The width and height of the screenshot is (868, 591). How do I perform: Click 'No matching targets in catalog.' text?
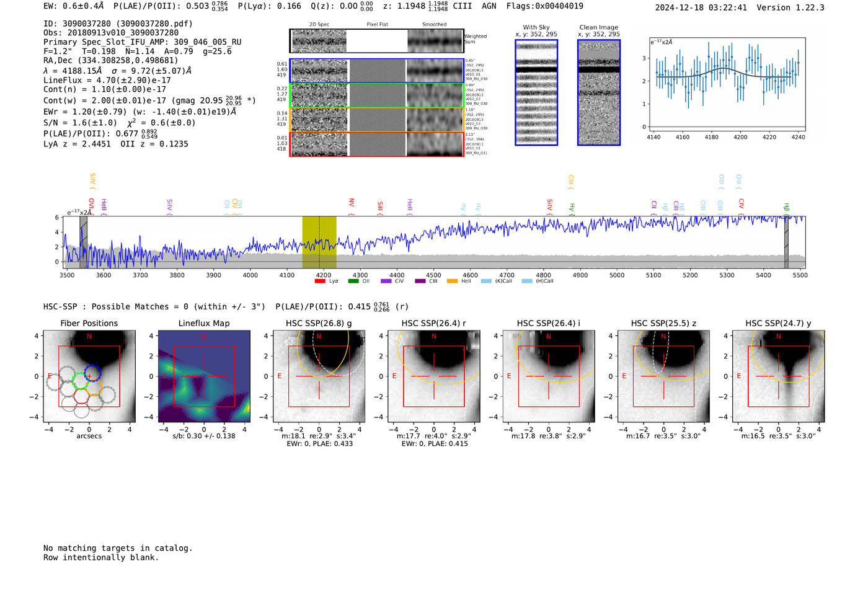click(118, 548)
